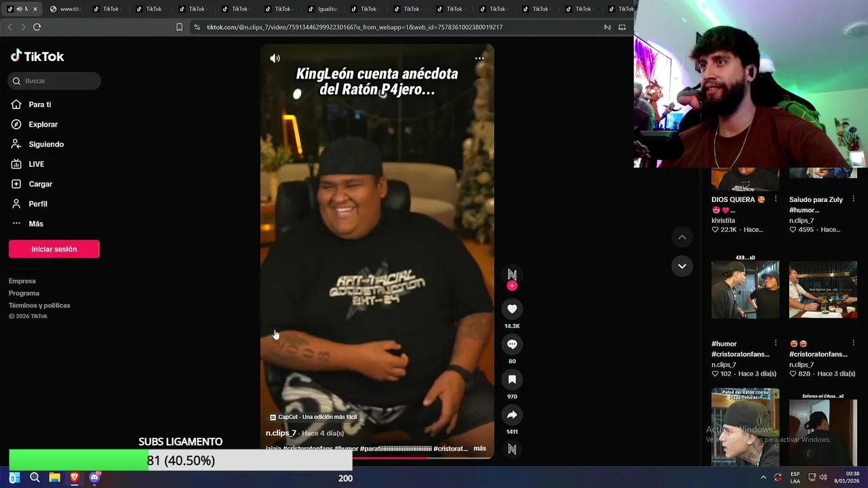Viewport: 868px width, 488px height.
Task: Open Discord taskbar icon
Action: (94, 478)
